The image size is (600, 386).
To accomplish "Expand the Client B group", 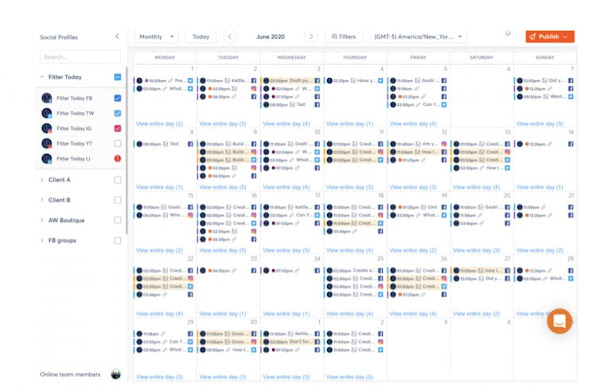I will [x=42, y=200].
